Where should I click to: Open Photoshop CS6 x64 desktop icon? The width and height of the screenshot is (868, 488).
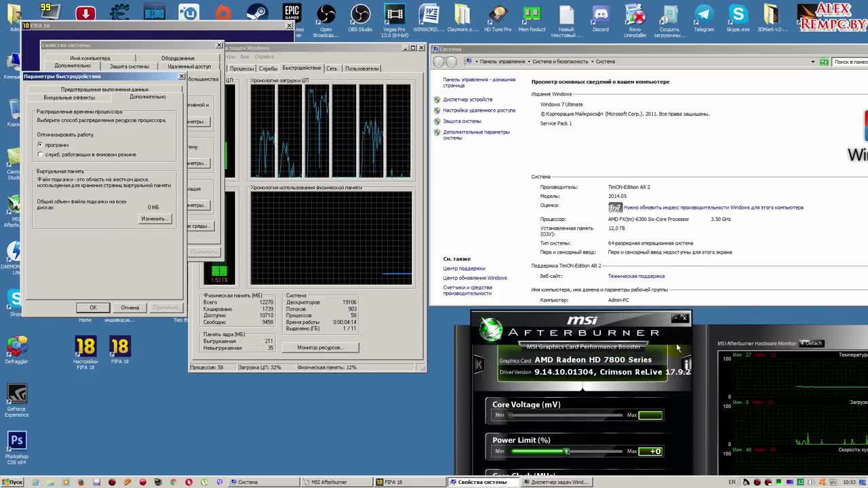tap(17, 447)
